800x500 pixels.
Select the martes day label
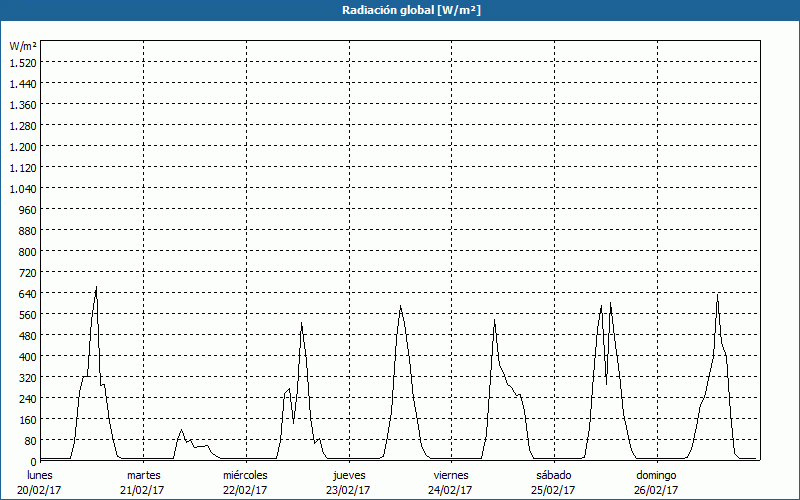pos(143,475)
